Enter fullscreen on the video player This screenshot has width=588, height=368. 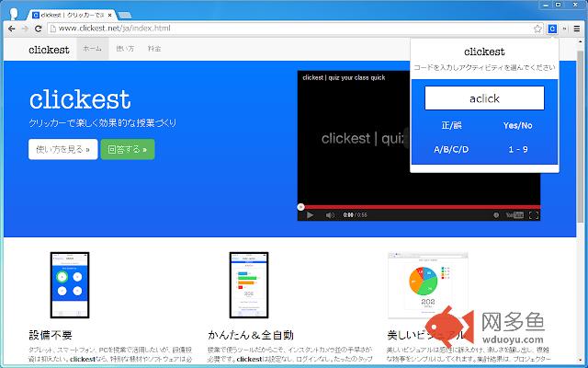534,215
